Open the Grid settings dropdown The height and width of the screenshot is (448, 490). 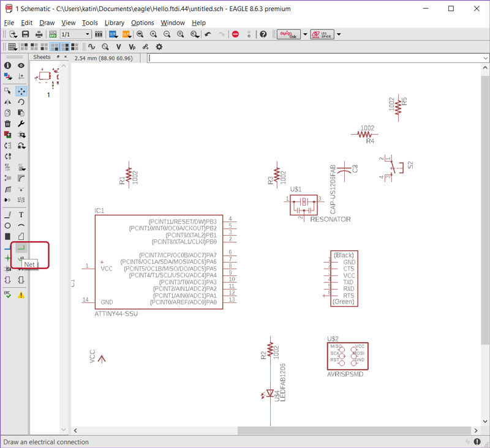(12, 47)
